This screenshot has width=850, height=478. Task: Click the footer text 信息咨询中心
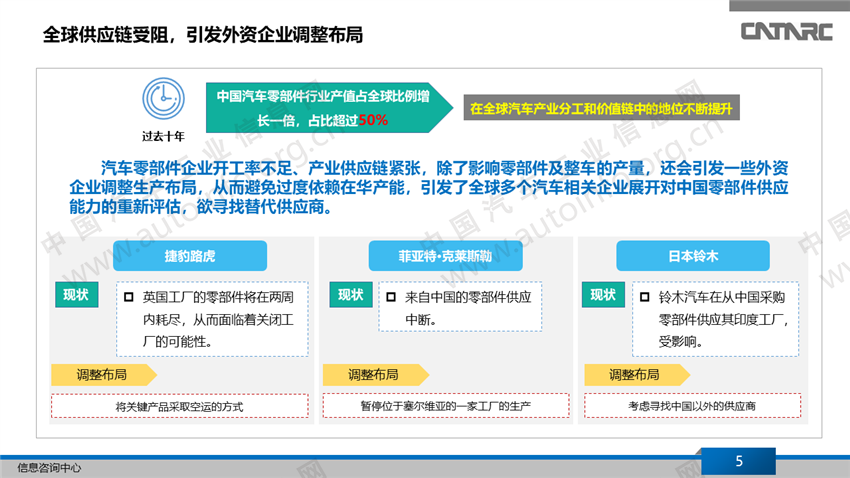point(49,468)
